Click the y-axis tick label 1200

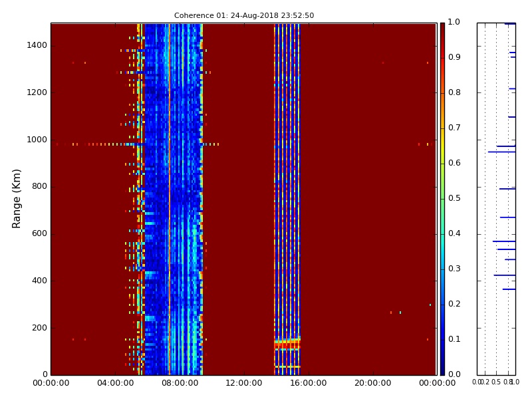click(37, 92)
